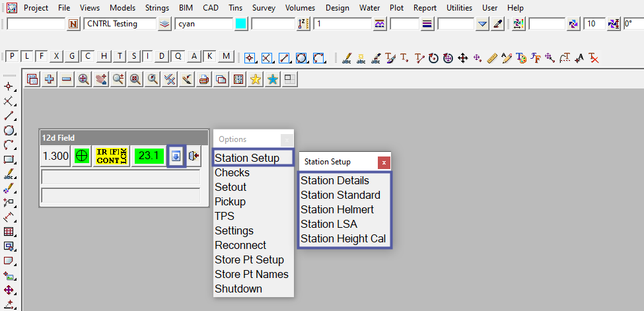644x311 pixels.
Task: Click the CNTRL Testing model name field
Action: click(120, 24)
